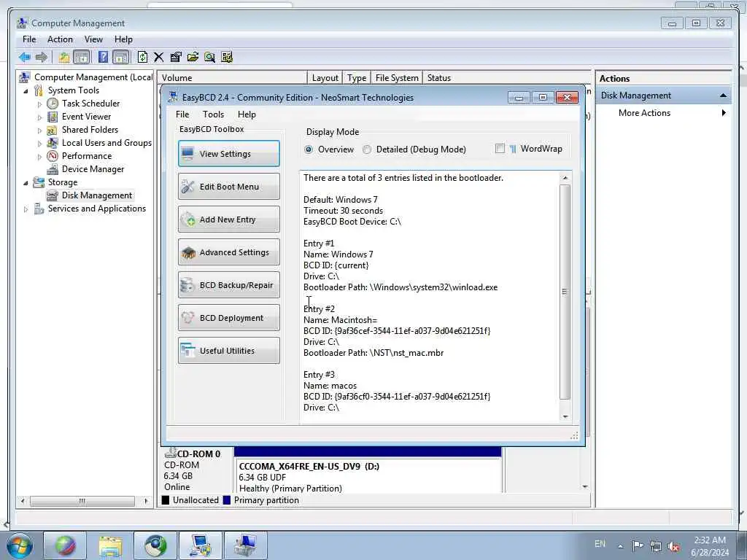Viewport: 747px width, 560px height.
Task: Click the Event Viewer icon in tree
Action: 53,117
